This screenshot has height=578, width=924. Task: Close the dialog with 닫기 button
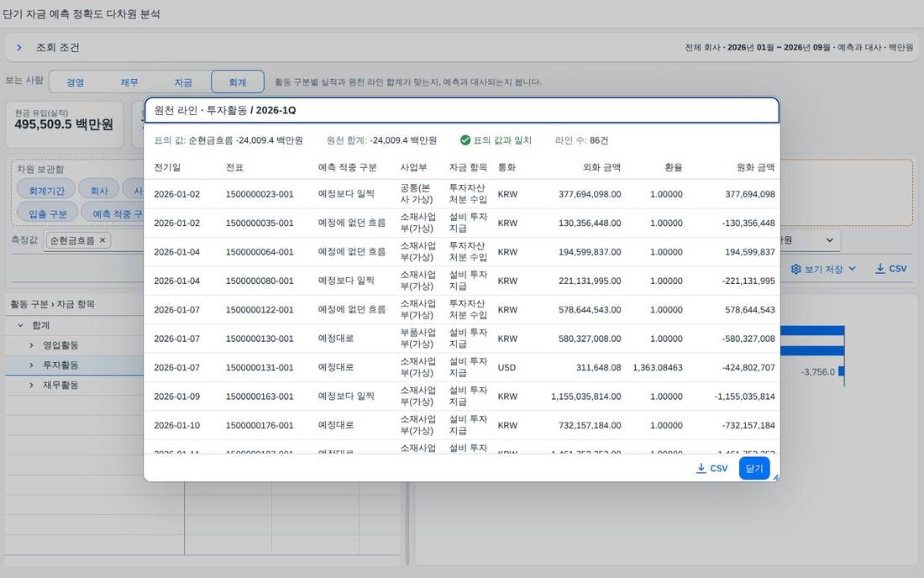(754, 469)
